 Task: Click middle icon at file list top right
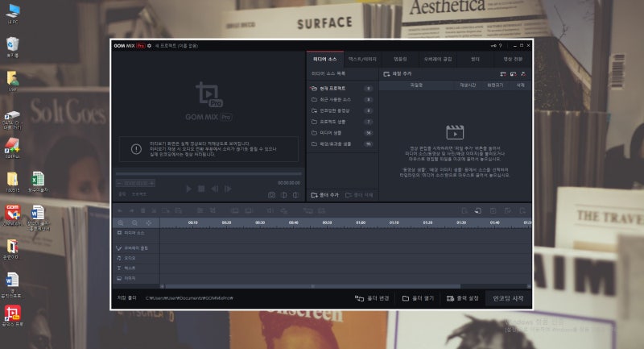(514, 74)
